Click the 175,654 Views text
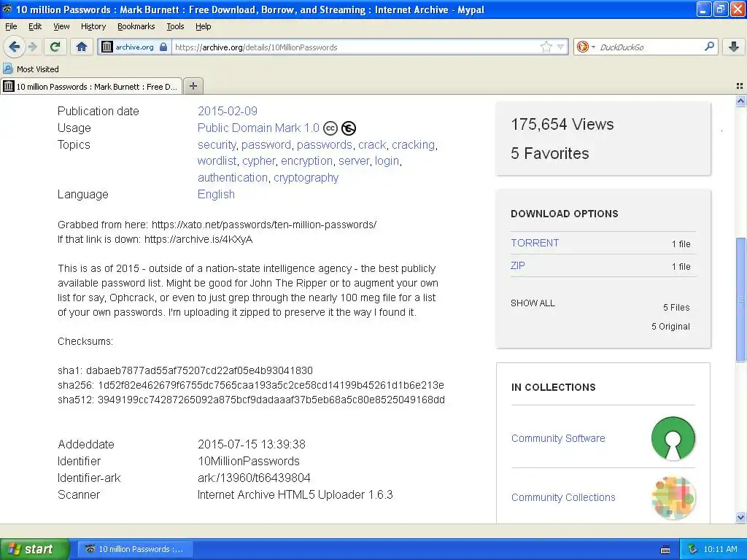This screenshot has width=747, height=560. click(562, 124)
